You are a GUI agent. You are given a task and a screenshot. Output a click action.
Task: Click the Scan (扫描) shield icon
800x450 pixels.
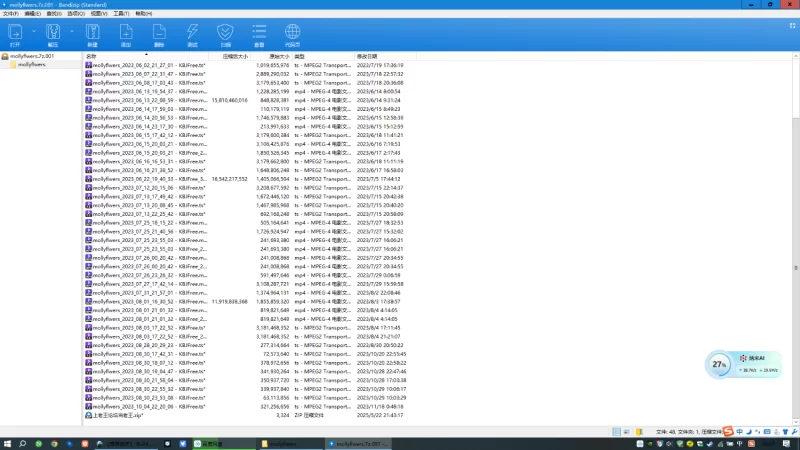(226, 34)
